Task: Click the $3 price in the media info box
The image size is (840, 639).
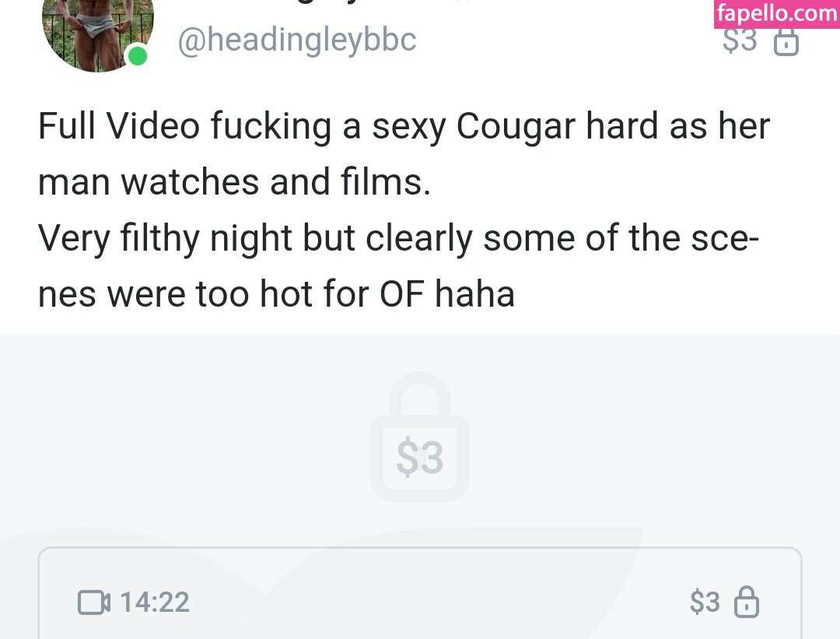Action: click(705, 602)
